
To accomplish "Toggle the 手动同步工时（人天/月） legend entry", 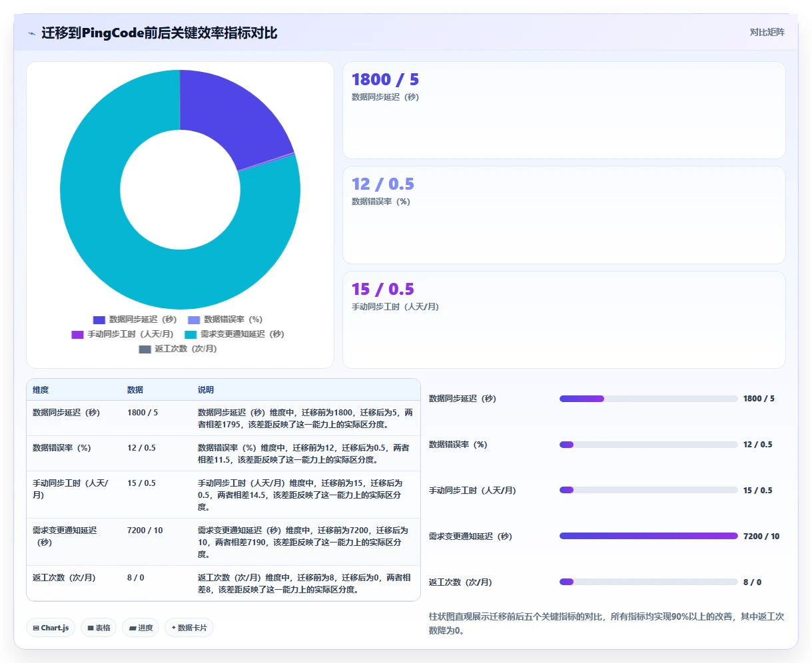I will [123, 334].
